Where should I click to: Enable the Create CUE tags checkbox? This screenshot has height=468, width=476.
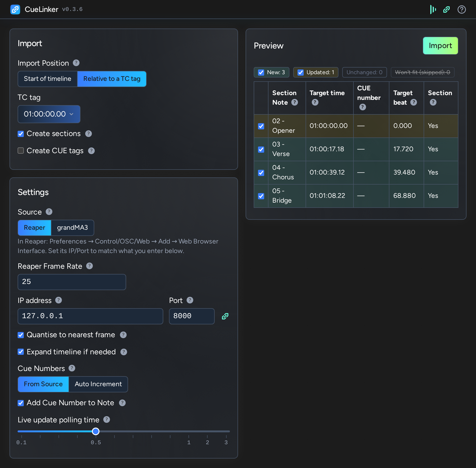coord(21,151)
